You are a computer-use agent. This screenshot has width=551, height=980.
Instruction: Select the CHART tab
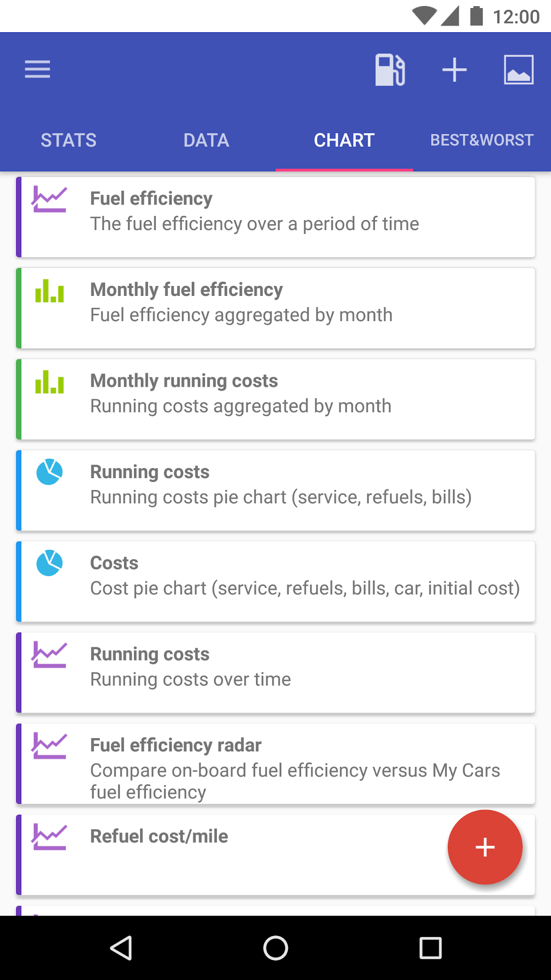coord(344,140)
